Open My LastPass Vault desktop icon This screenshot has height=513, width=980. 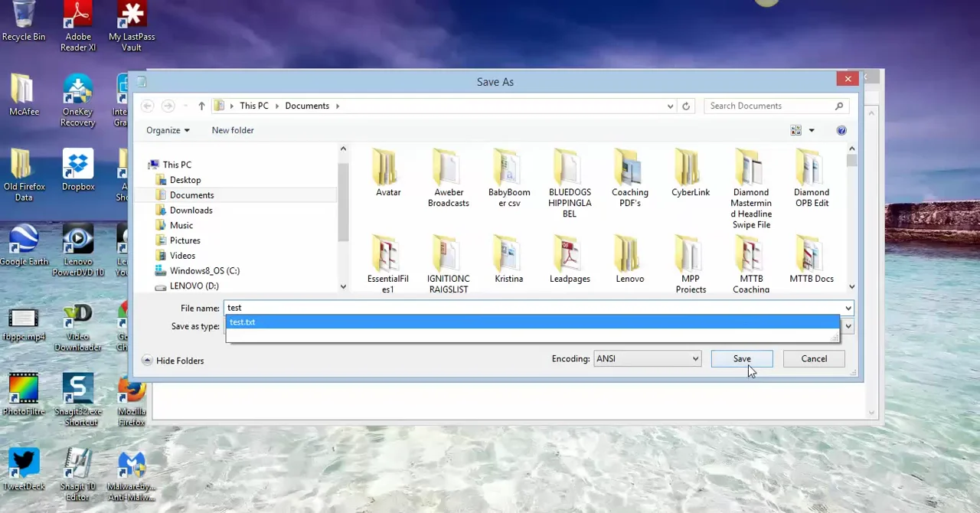tap(132, 27)
